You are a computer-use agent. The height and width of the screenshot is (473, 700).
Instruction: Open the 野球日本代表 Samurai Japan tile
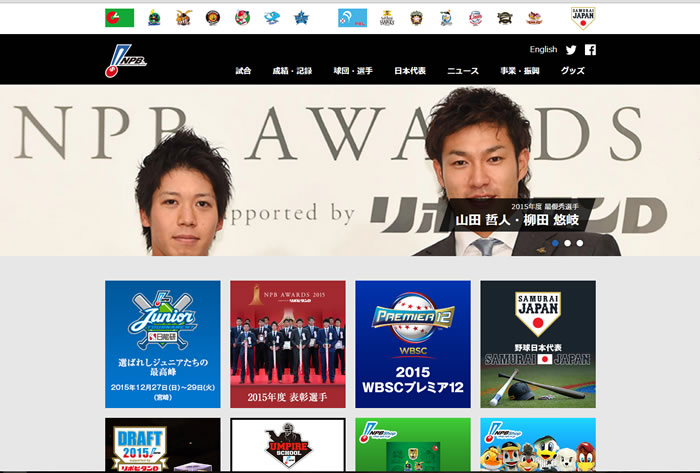pyautogui.click(x=538, y=344)
